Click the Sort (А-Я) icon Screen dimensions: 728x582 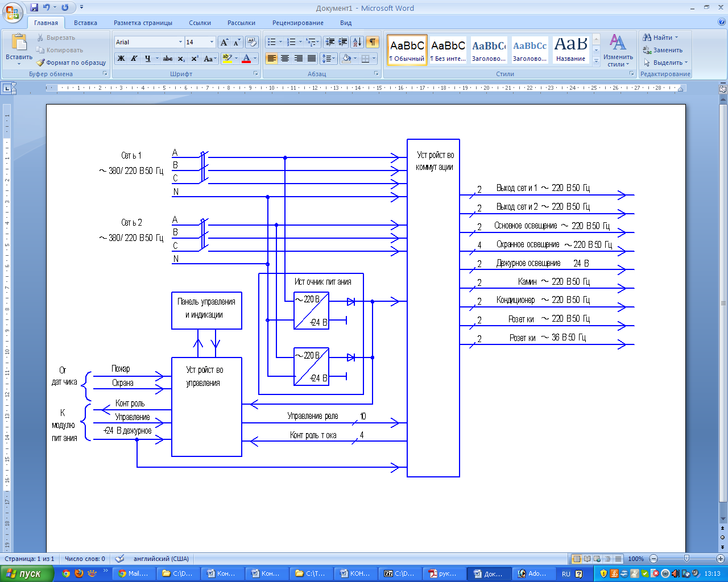(357, 42)
